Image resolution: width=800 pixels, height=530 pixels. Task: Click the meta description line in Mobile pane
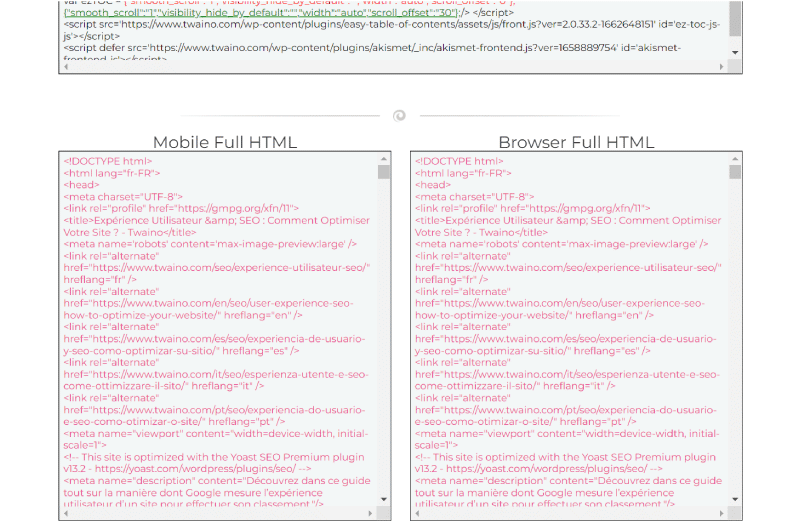[217, 492]
